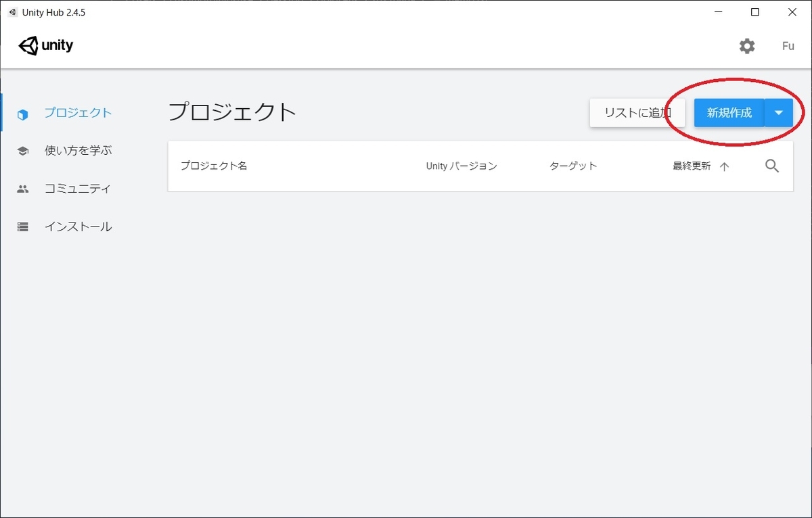Click the 使い方を学ぶ (Learn) sidebar icon

22,151
